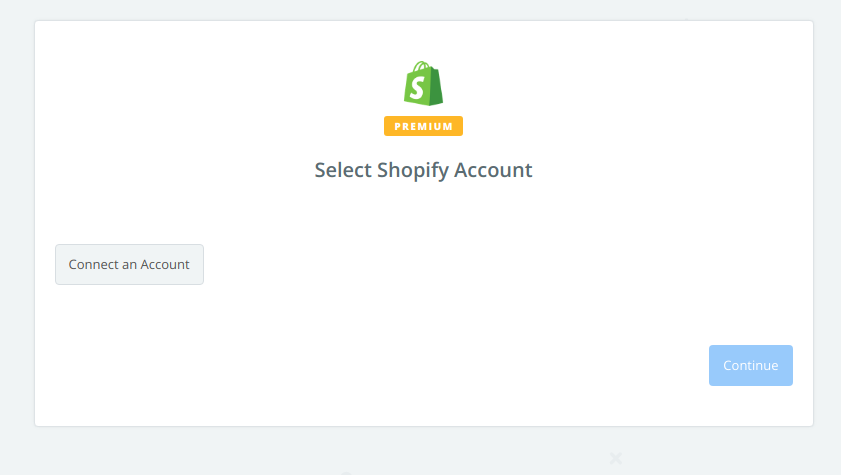Screen dimensions: 841x475
Task: Click the Connect an Account button
Action: tap(129, 264)
